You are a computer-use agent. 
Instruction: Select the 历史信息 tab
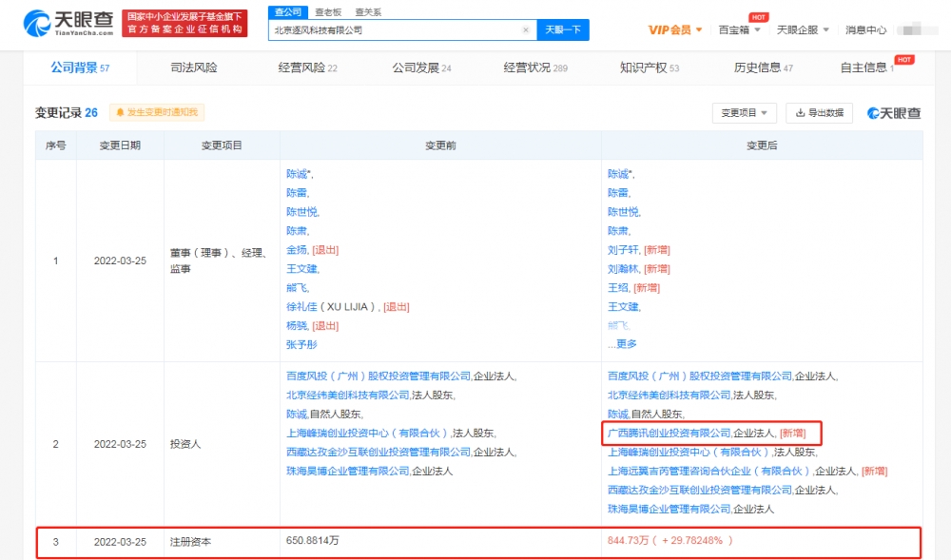[763, 68]
